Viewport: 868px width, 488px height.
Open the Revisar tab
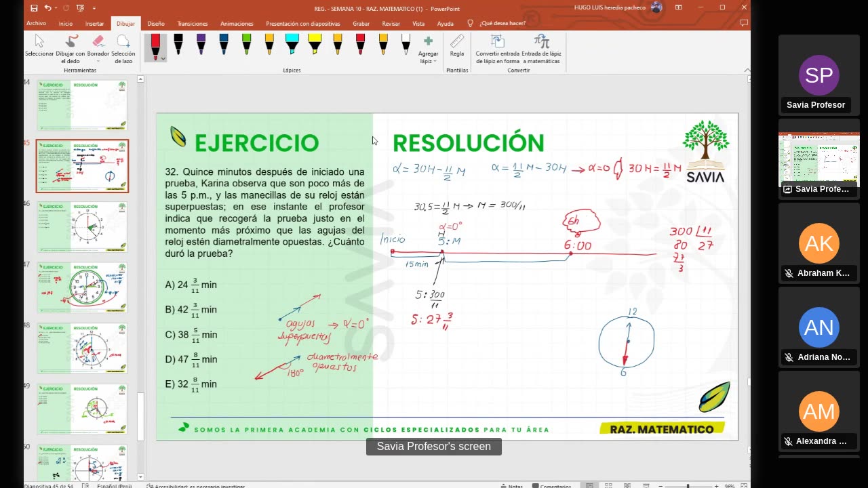(391, 23)
